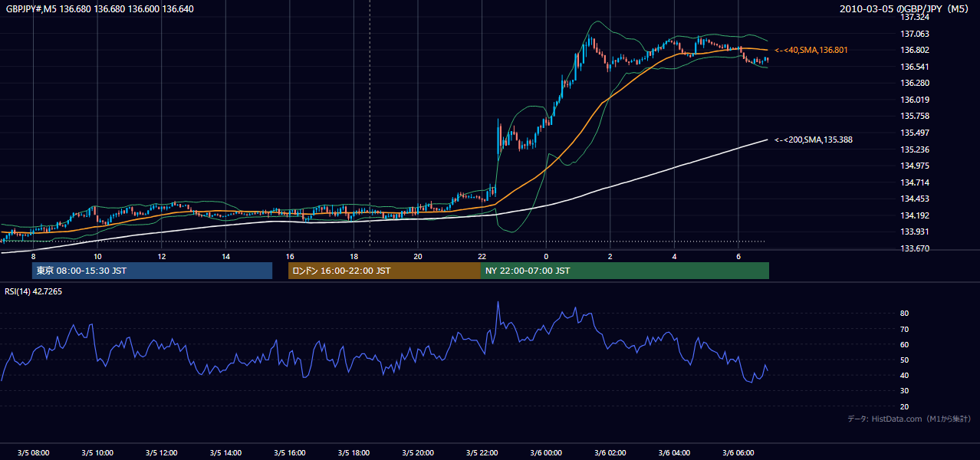
Task: Click the RSI 40 level label
Action: tap(905, 375)
